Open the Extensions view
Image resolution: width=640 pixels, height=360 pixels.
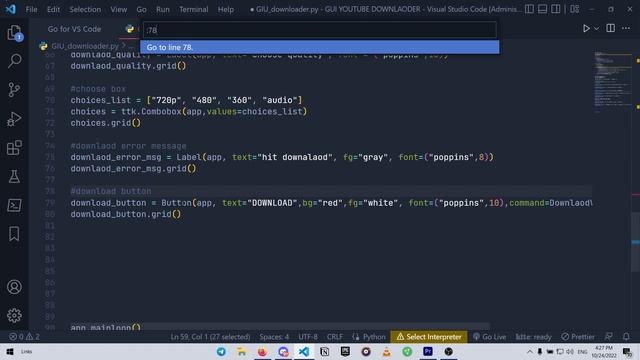[x=14, y=148]
